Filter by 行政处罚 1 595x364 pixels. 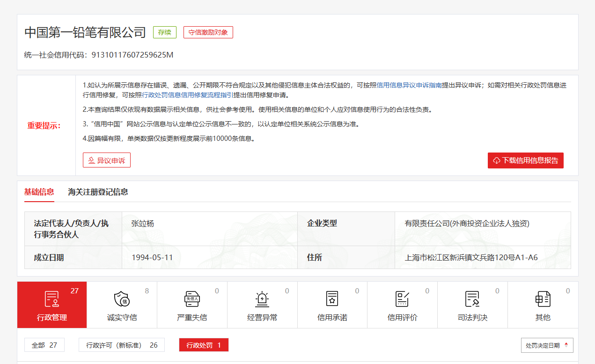[204, 345]
